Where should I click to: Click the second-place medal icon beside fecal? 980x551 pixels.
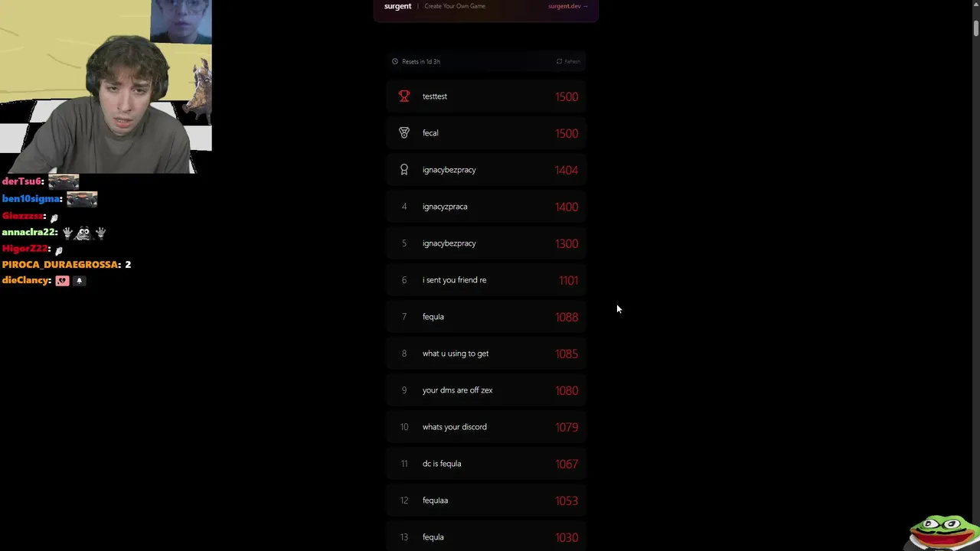[404, 133]
